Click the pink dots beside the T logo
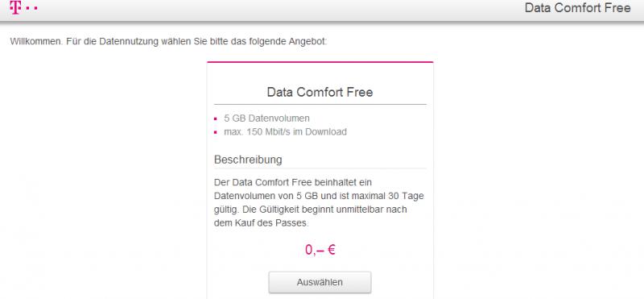 (x=30, y=7)
